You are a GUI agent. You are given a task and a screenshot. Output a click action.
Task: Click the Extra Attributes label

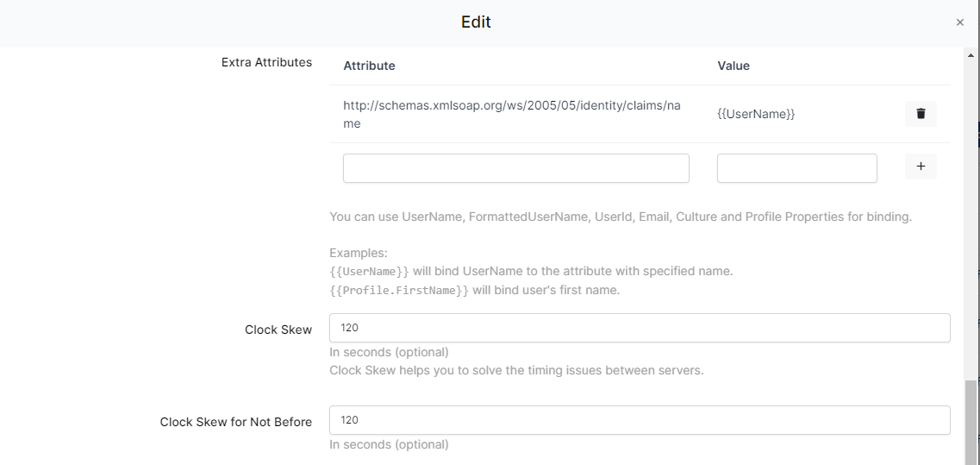266,62
